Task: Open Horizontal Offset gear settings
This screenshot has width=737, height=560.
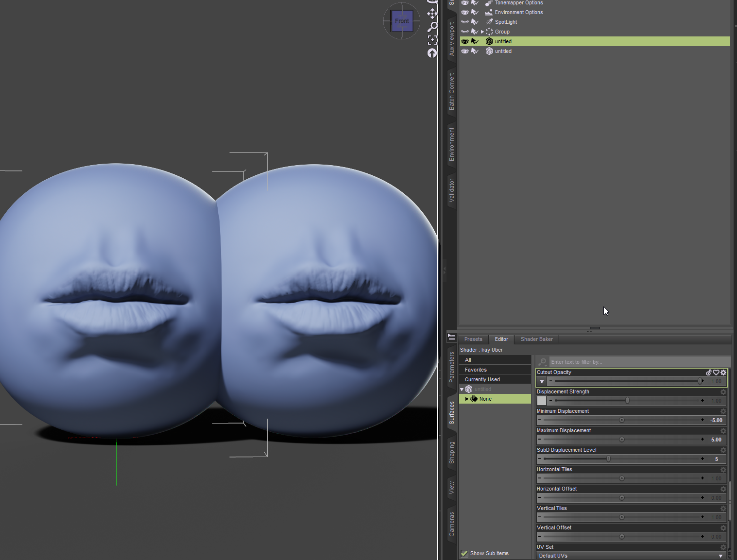Action: 723,489
